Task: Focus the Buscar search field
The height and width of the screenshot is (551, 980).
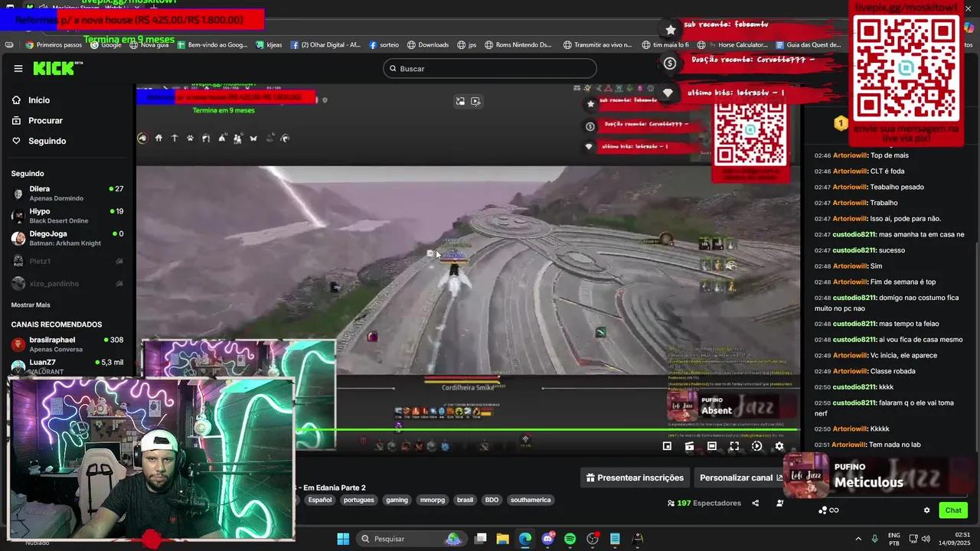Action: click(x=489, y=69)
